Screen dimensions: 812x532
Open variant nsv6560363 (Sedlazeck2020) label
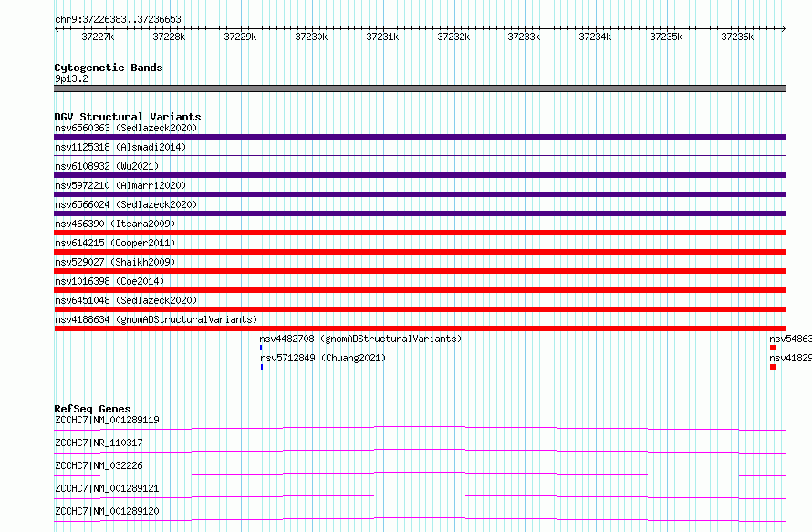(x=126, y=128)
